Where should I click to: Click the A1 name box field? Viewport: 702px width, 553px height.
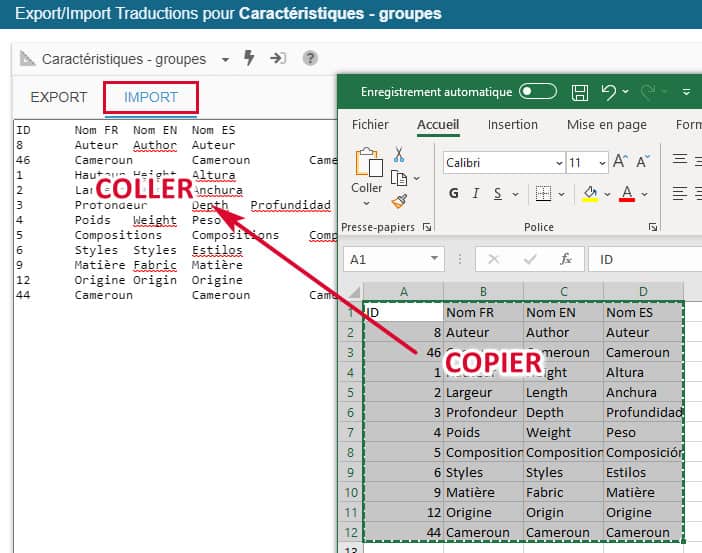383,259
